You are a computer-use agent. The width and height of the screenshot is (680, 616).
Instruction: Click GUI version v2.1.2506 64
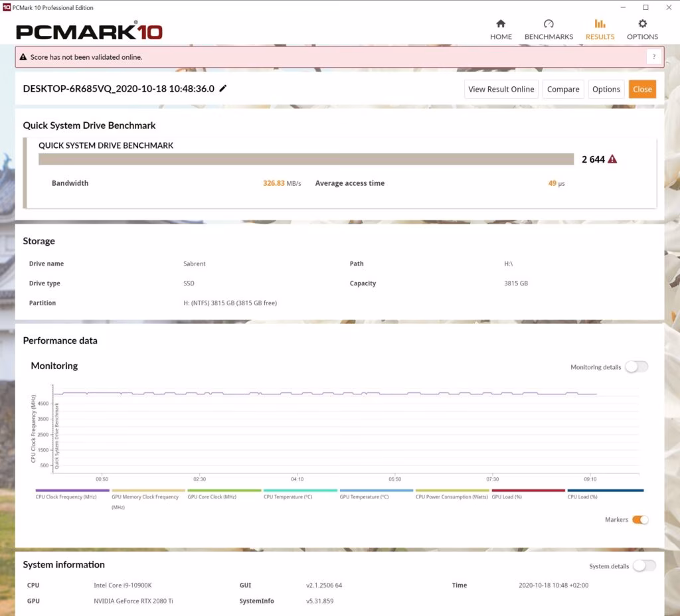(324, 585)
